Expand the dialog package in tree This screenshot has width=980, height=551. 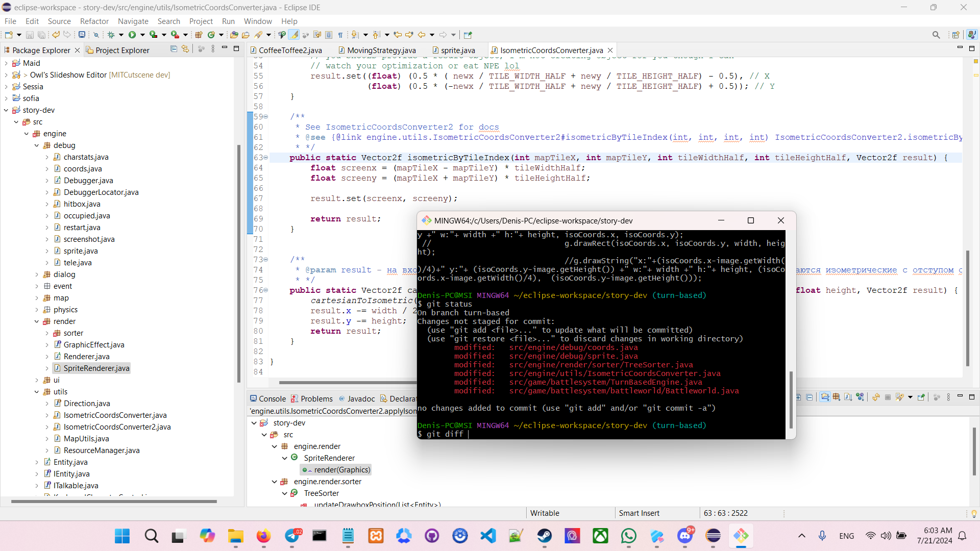point(37,274)
